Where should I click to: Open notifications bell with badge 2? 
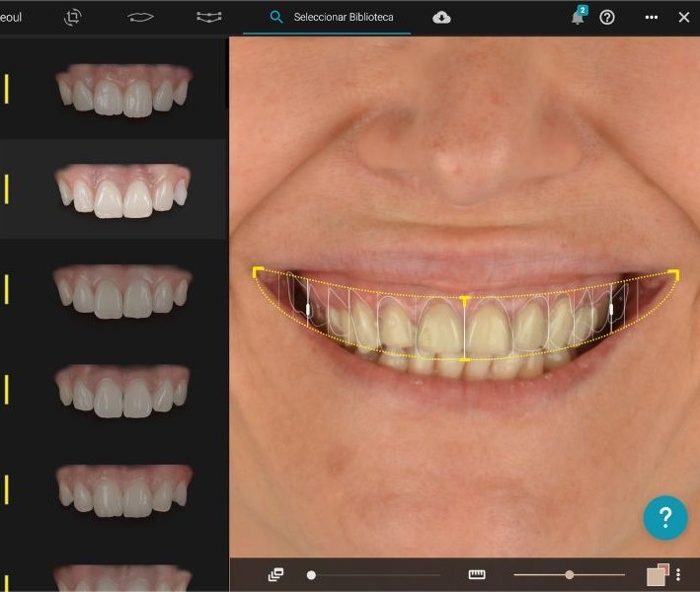point(579,16)
